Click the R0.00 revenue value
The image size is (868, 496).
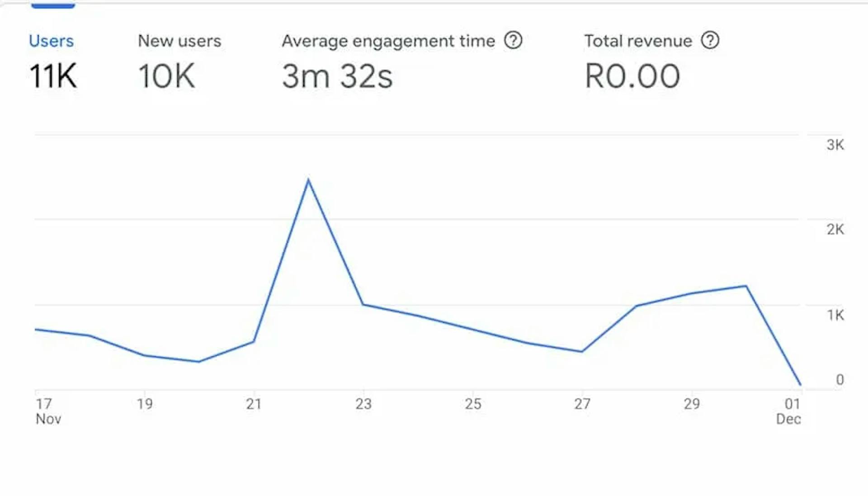632,76
